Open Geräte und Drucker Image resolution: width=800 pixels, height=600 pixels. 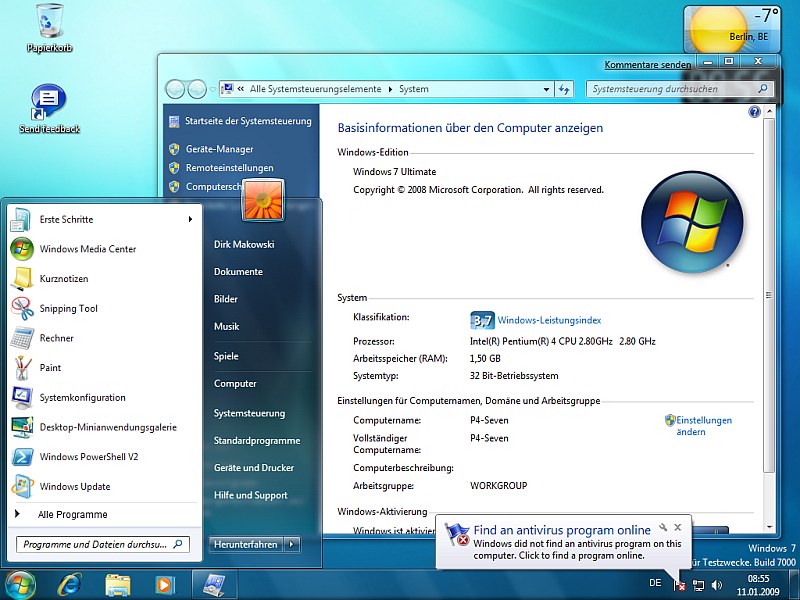[x=254, y=467]
